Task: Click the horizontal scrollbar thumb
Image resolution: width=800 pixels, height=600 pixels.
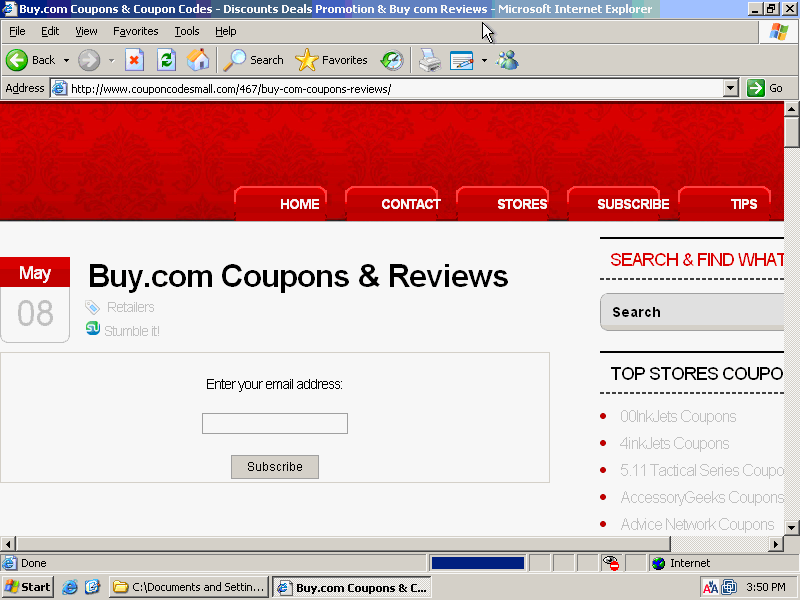Action: click(343, 544)
